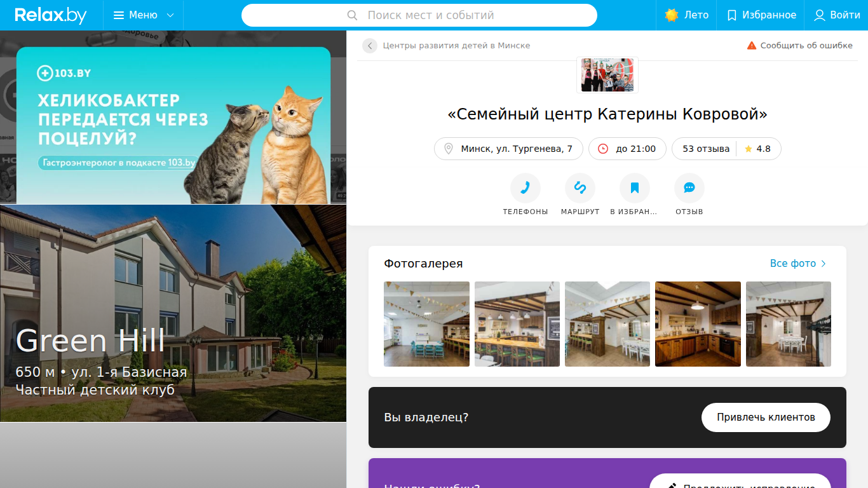This screenshot has width=868, height=488.
Task: Go back using the left arrow button
Action: (x=370, y=46)
